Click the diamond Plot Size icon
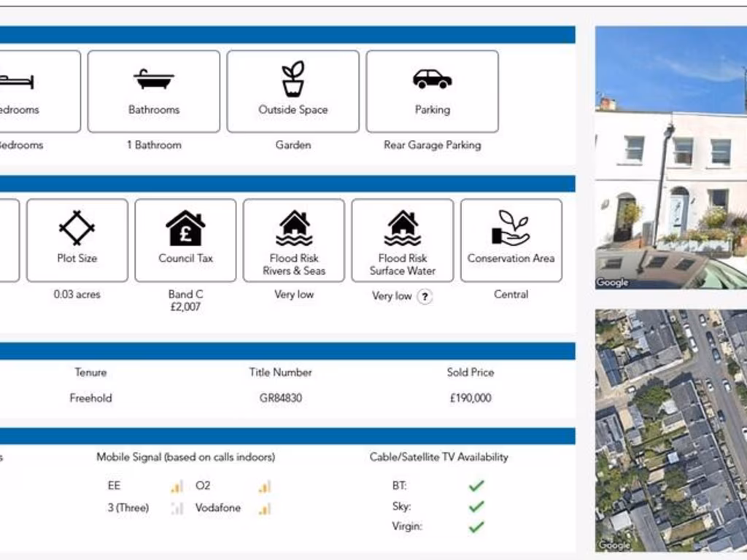The image size is (747, 560). pos(77,228)
